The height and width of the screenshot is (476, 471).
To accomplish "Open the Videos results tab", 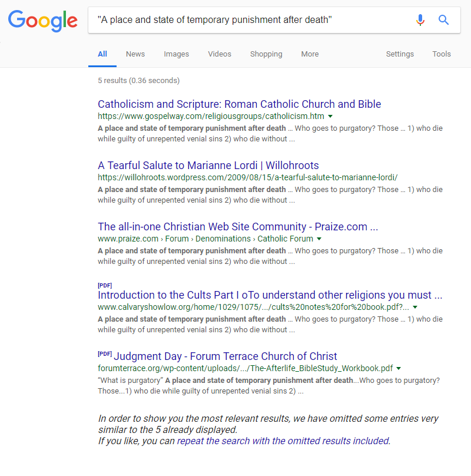I will tap(219, 54).
